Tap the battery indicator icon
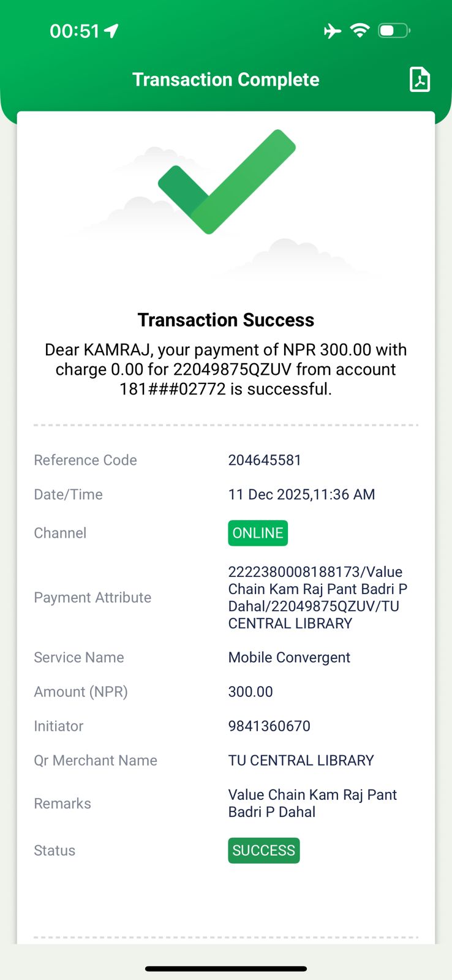The height and width of the screenshot is (980, 452). point(394,31)
